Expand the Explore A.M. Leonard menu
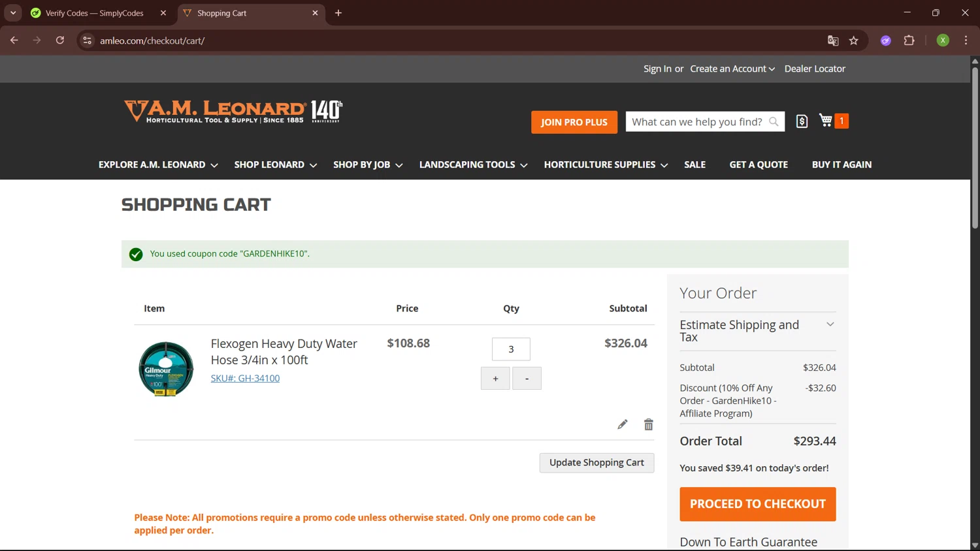Viewport: 980px width, 551px height. (158, 165)
